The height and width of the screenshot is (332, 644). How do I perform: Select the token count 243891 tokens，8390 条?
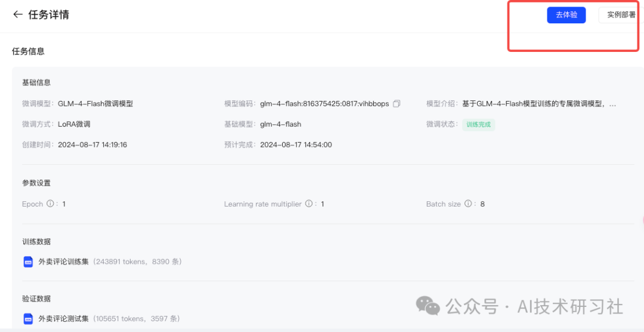(137, 262)
